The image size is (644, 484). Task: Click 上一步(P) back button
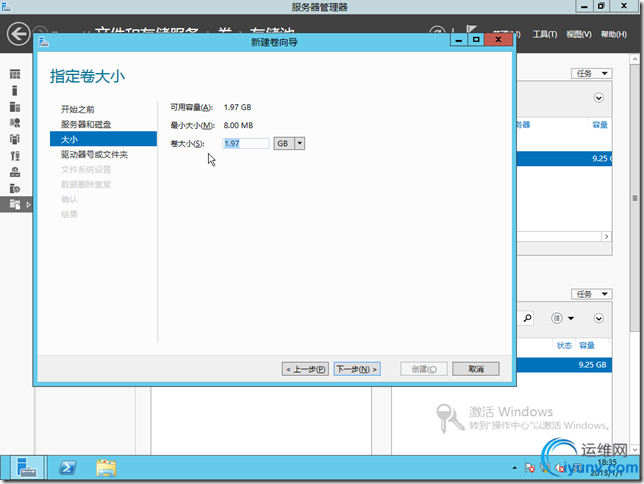coord(305,369)
